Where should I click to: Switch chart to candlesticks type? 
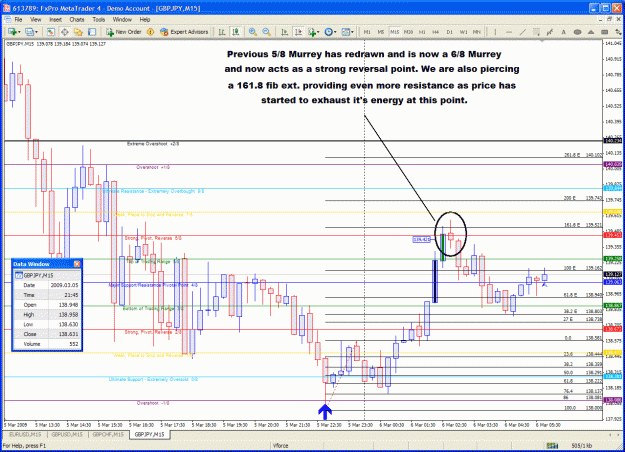coord(236,32)
